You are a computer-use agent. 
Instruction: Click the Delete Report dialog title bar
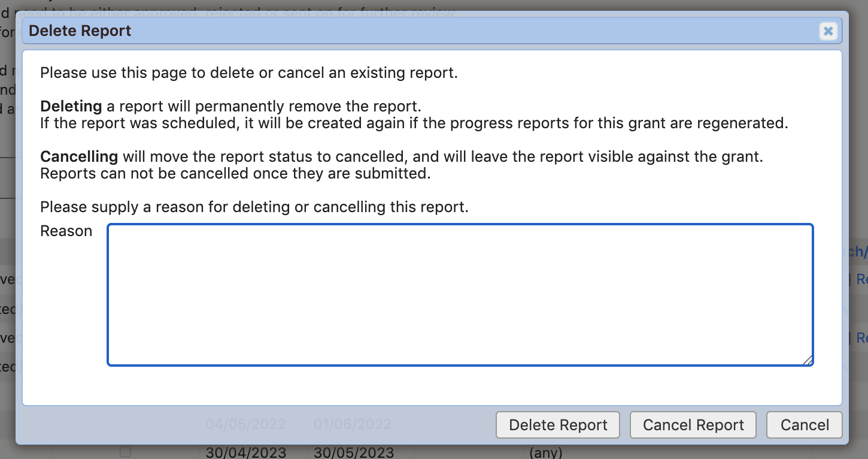click(x=419, y=31)
